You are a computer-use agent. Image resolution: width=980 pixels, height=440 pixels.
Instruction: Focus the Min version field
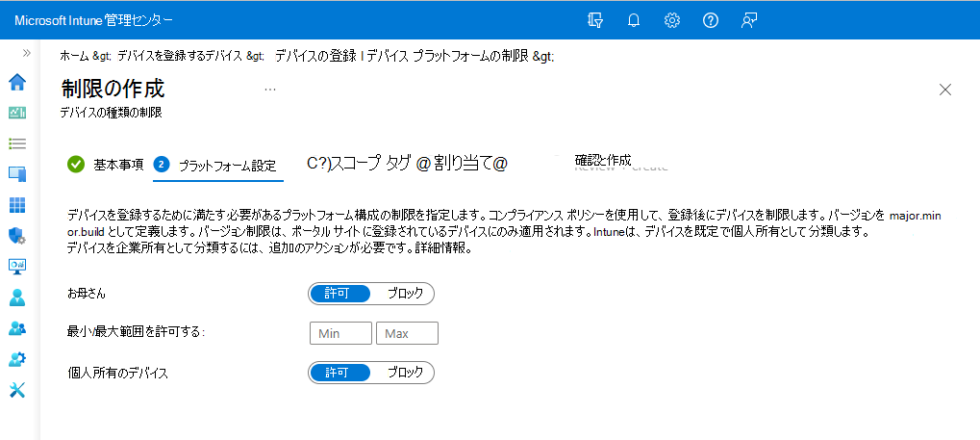point(340,333)
